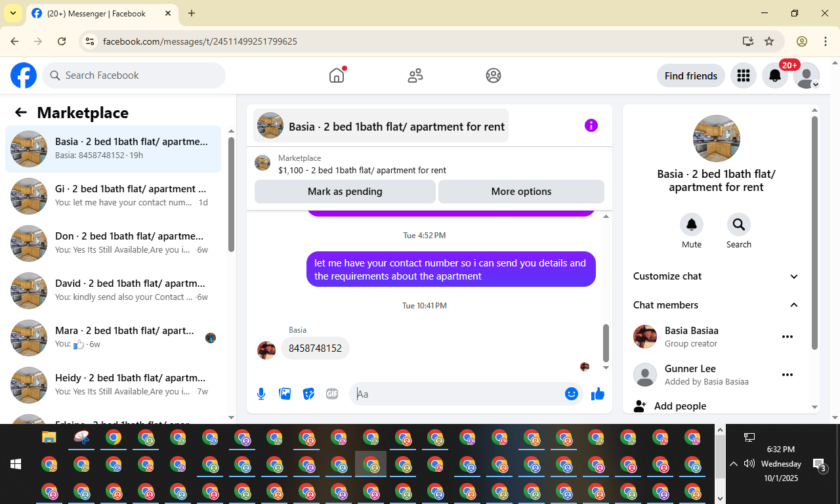The width and height of the screenshot is (840, 504).
Task: Collapse the Chat members section
Action: coord(717,305)
